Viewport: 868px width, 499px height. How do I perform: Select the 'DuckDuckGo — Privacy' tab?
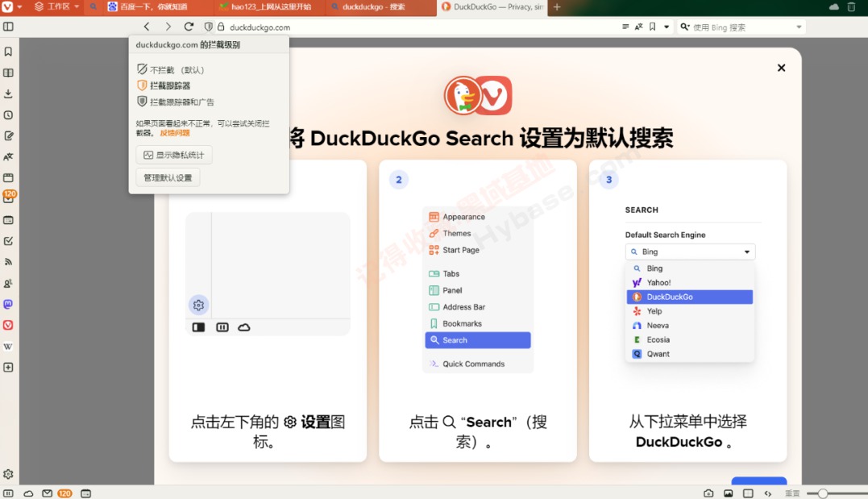pyautogui.click(x=492, y=6)
